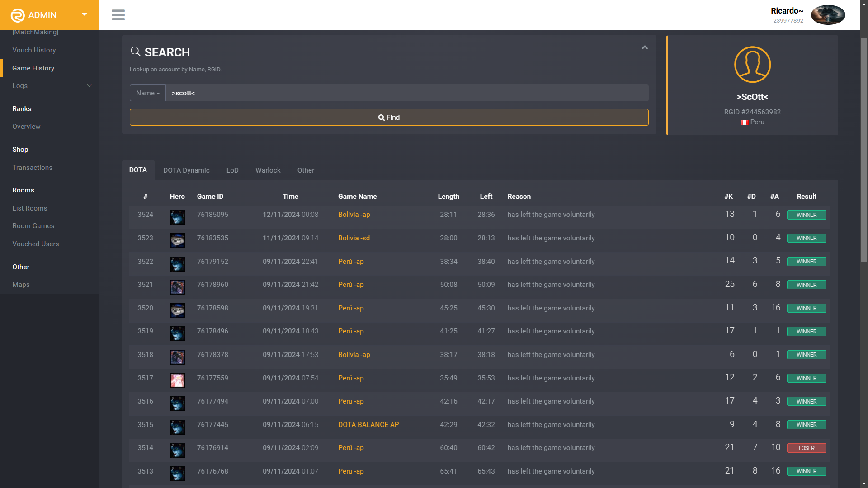Click the ADMIN brand logo icon
The height and width of the screenshot is (488, 868).
coord(18,15)
